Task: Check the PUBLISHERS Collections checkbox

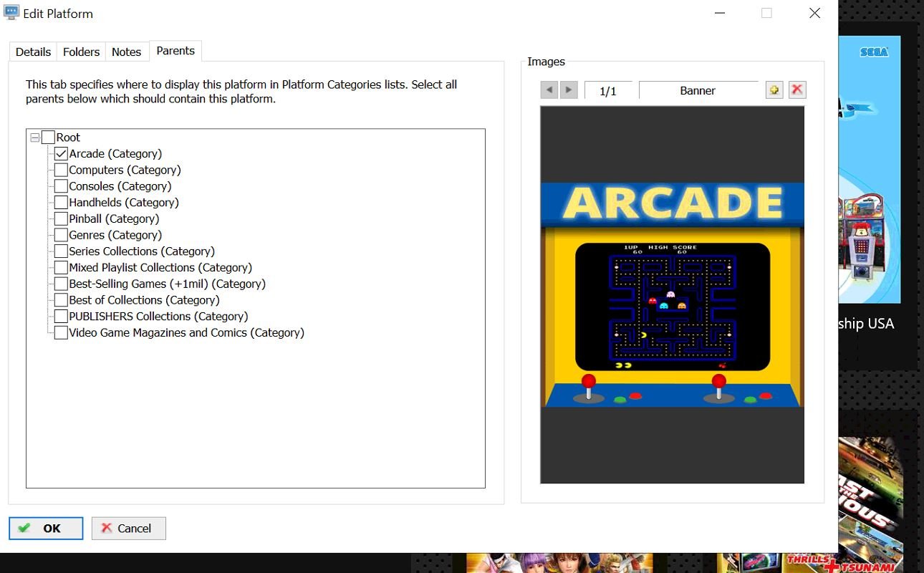Action: [x=61, y=316]
